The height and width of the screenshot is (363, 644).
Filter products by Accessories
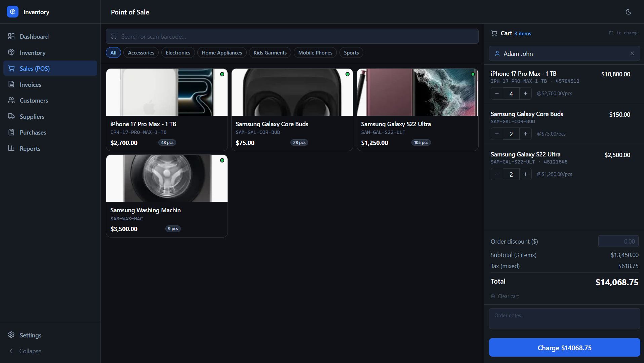(141, 52)
